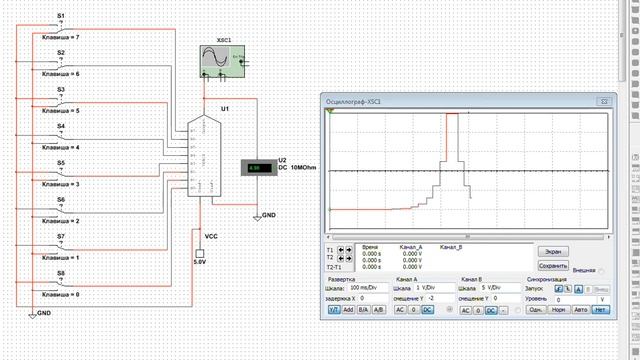Click Channel B Y offset field
The width and height of the screenshot is (640, 360).
click(506, 298)
